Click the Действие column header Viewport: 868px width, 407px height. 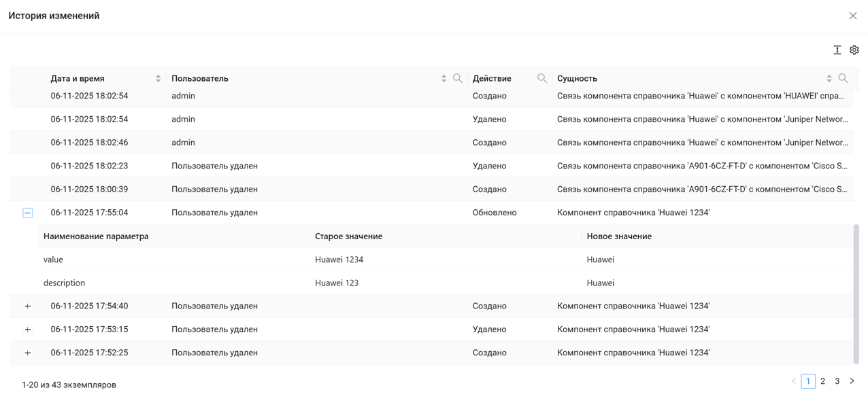coord(492,79)
